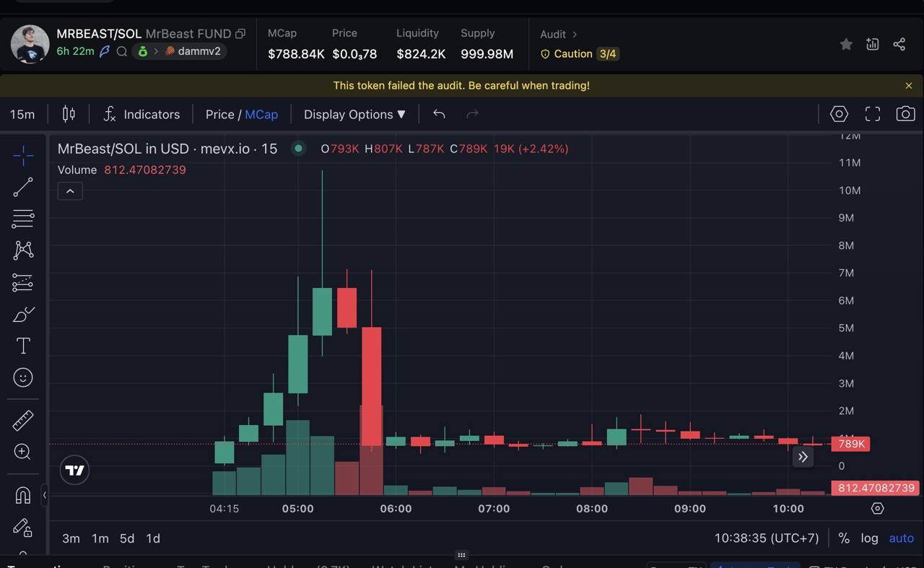The width and height of the screenshot is (924, 568).
Task: Open the Indicators dialog
Action: pos(141,114)
